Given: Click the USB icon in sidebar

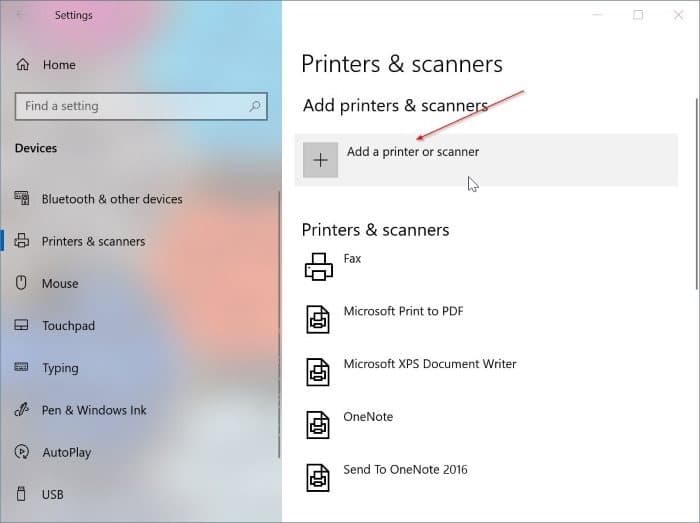Looking at the screenshot, I should (x=21, y=494).
